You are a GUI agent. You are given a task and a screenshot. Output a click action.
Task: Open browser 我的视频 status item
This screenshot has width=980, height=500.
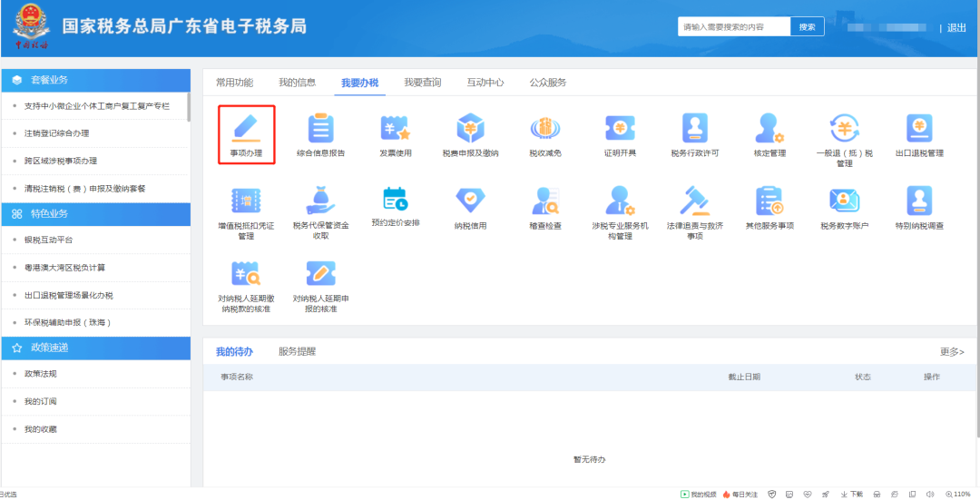(699, 495)
